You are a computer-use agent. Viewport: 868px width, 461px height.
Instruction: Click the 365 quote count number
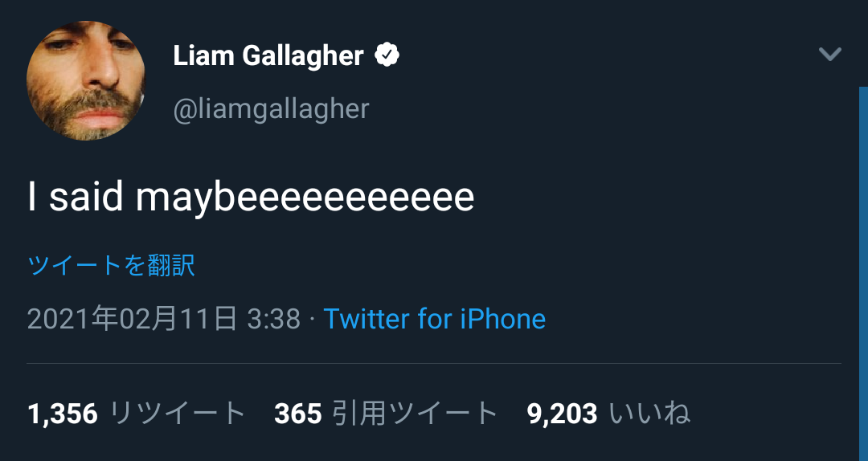(297, 414)
